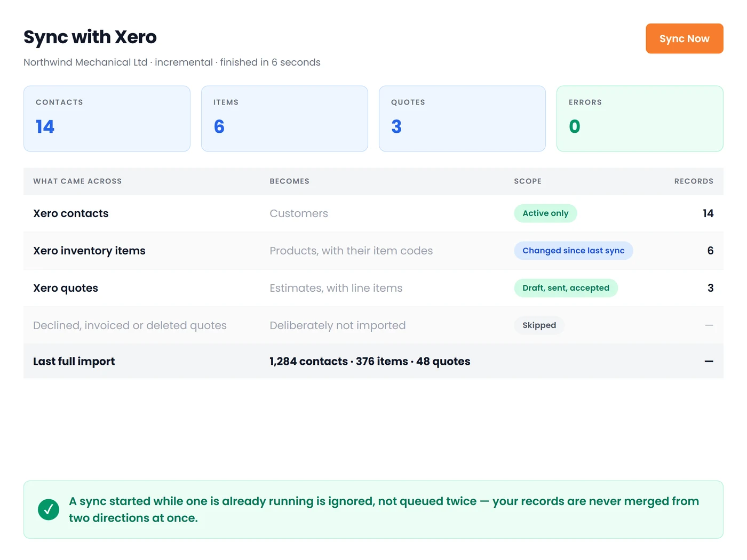This screenshot has width=747, height=560.
Task: Click the sync-ignored notice message text
Action: (384, 509)
